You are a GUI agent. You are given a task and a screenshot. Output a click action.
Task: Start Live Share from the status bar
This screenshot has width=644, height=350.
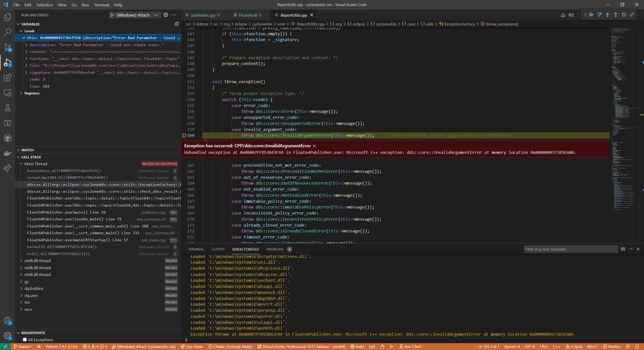192,346
